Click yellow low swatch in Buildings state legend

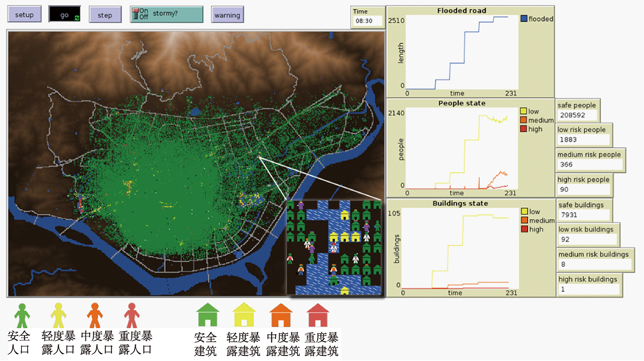coord(524,211)
